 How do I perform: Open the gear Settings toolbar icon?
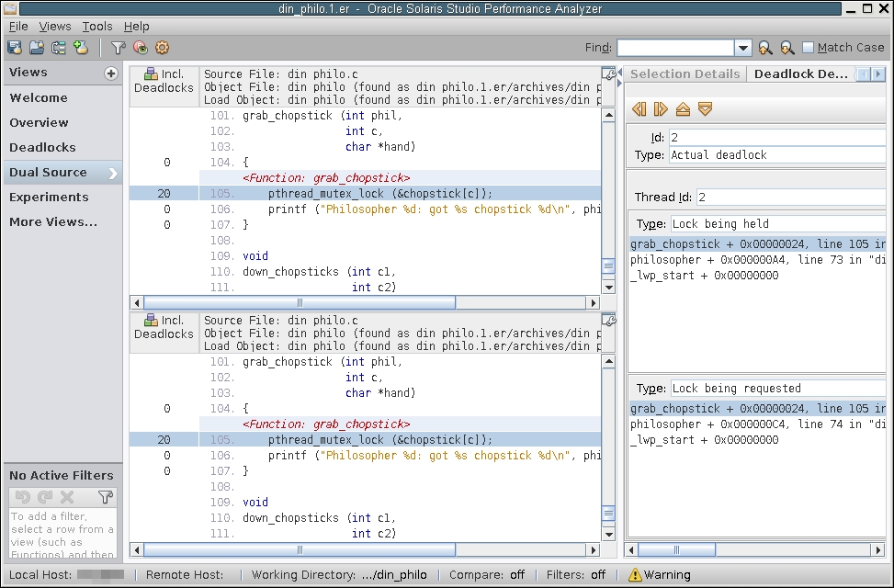[x=163, y=48]
